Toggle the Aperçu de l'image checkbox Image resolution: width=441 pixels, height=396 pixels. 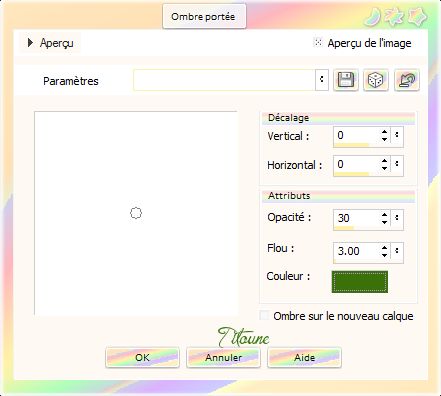[x=318, y=43]
